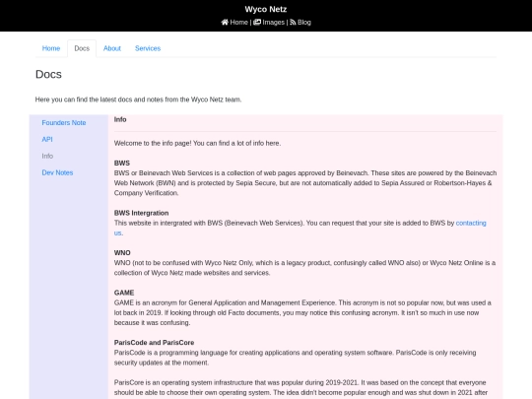Screen dimensions: 532x399
Task: Click the BWS Intergration heading
Action: point(141,213)
